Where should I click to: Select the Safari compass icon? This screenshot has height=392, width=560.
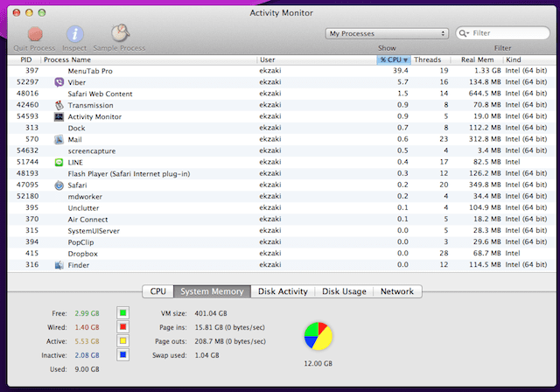pos(59,185)
